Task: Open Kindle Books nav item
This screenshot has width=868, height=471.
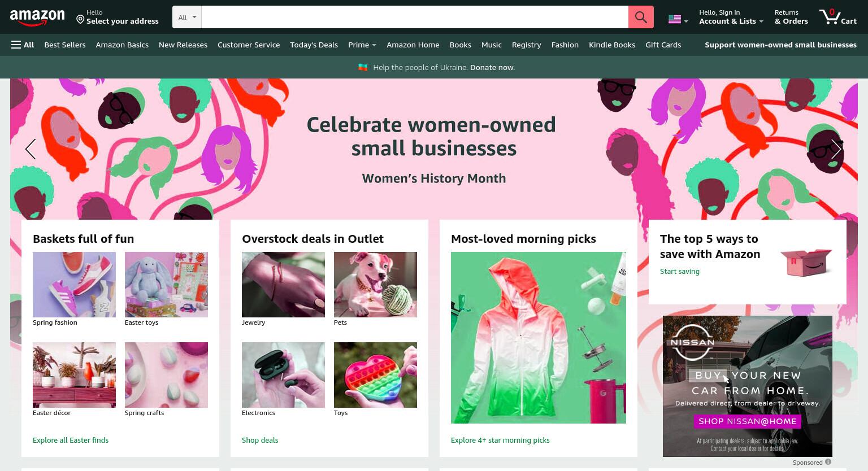Action: pos(612,45)
